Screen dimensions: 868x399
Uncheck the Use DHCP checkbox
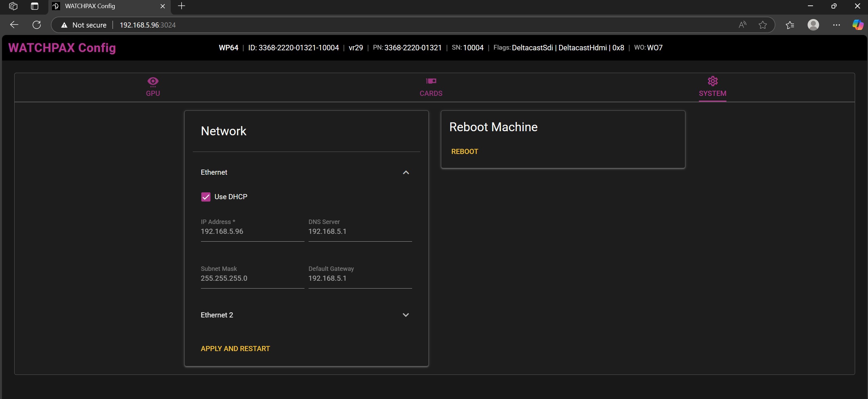[x=206, y=196]
